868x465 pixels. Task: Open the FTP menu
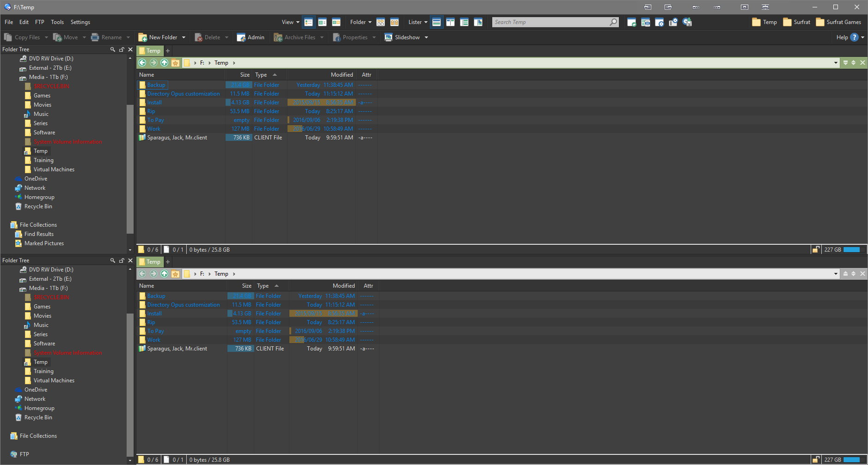point(40,22)
